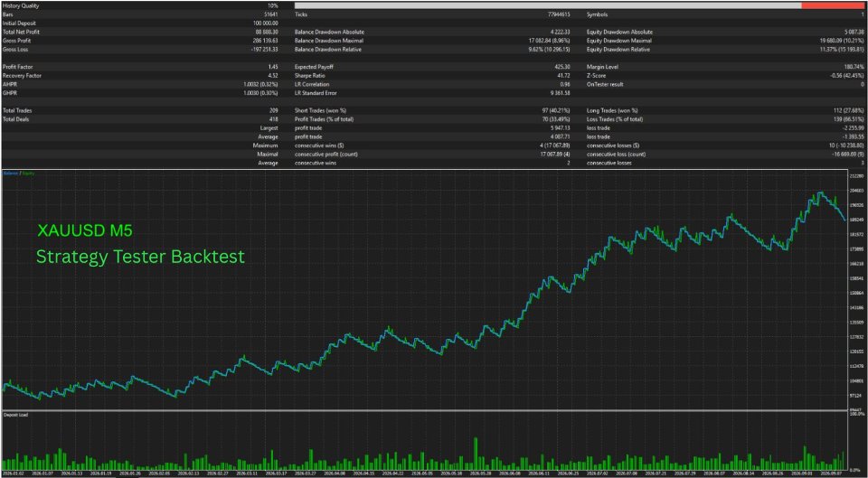Screen dimensions: 868x478
Task: Select the Total Deals value '418'
Action: coord(273,119)
